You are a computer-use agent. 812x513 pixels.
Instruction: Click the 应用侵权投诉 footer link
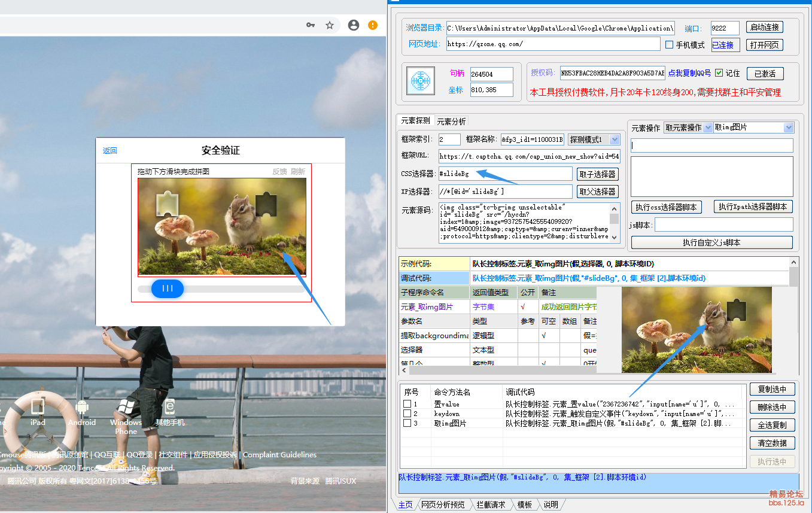[x=215, y=455]
